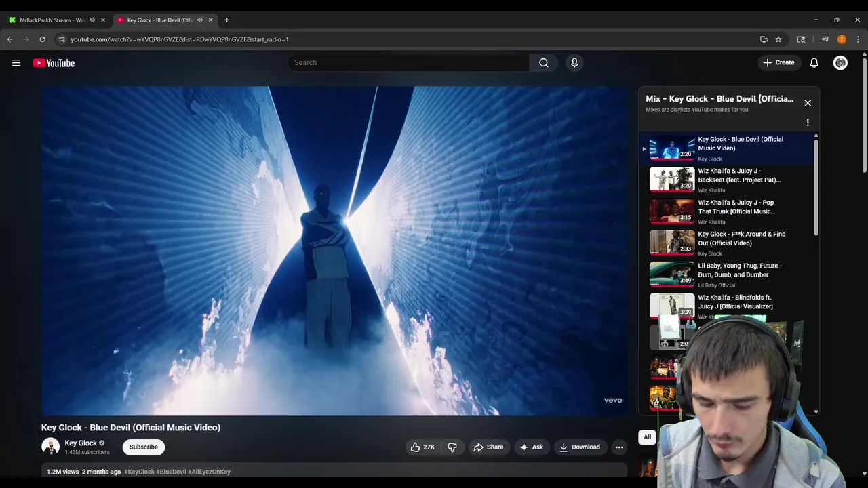Image resolution: width=868 pixels, height=488 pixels.
Task: Share the Blue Devil video
Action: click(488, 447)
